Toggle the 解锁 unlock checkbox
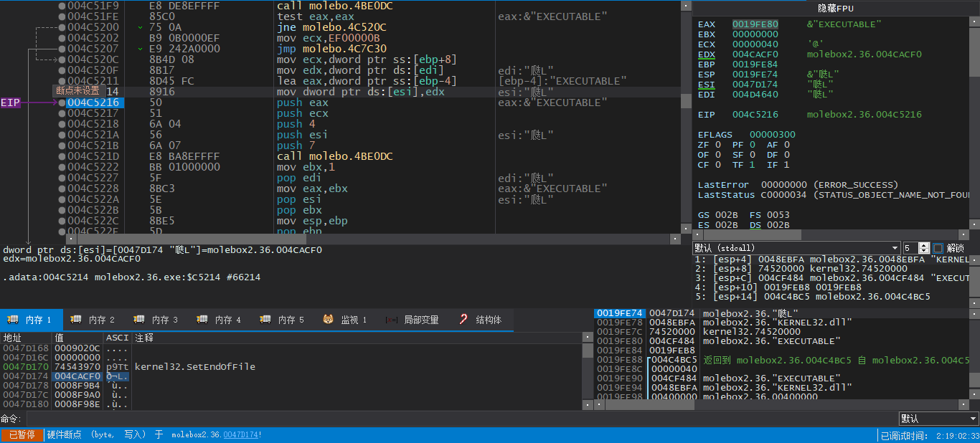The height and width of the screenshot is (443, 980). point(938,248)
